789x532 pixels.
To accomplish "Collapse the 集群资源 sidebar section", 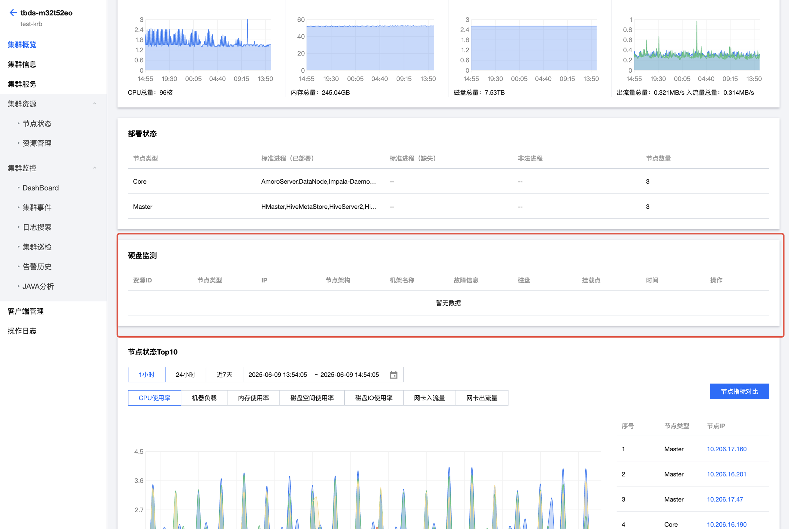I will pyautogui.click(x=95, y=104).
